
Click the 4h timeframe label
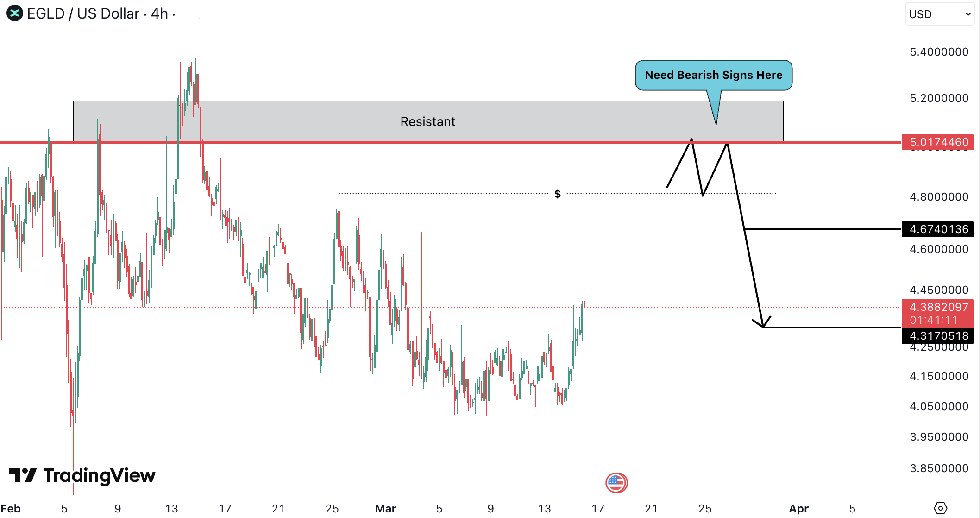tap(159, 14)
